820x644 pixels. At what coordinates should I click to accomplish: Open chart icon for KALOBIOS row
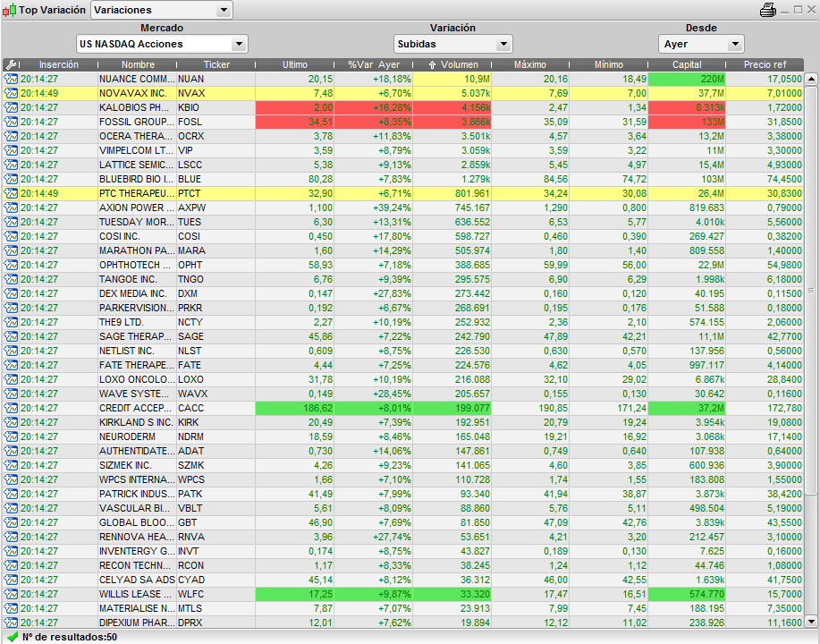click(11, 107)
